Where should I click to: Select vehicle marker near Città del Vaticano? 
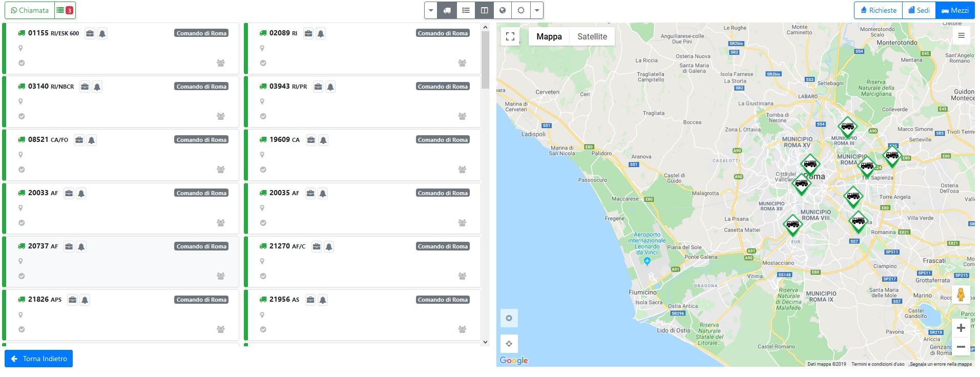[802, 183]
